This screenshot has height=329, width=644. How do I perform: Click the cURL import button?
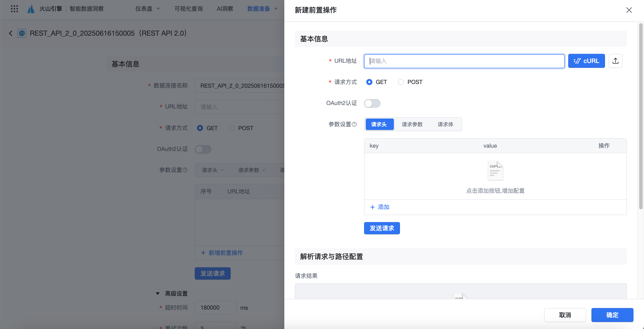tap(586, 61)
